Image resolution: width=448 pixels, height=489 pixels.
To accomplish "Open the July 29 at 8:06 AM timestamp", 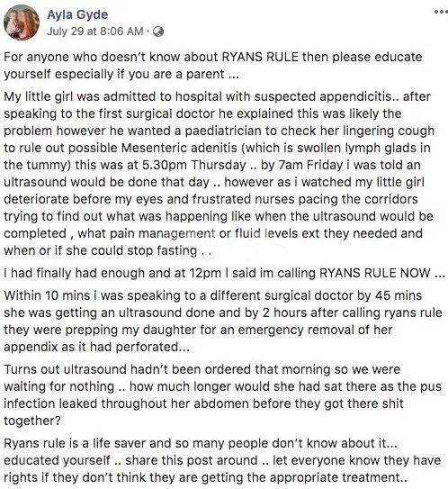I will point(95,32).
